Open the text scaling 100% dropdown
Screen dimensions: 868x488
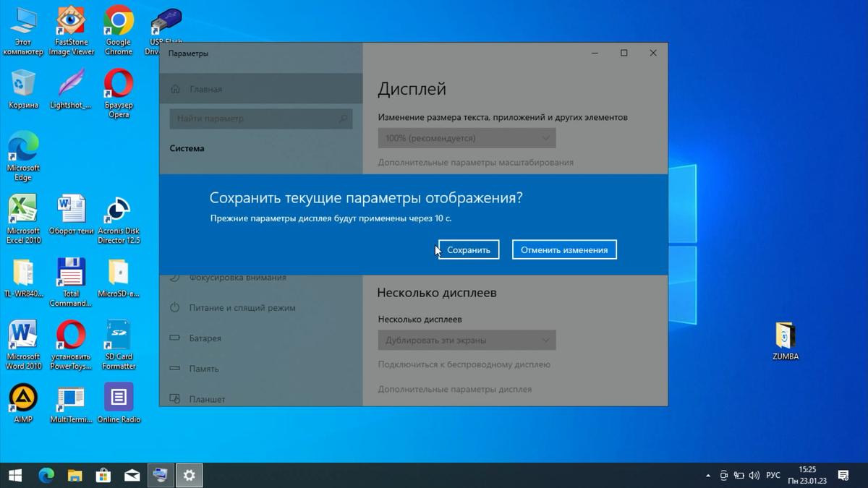[467, 137]
